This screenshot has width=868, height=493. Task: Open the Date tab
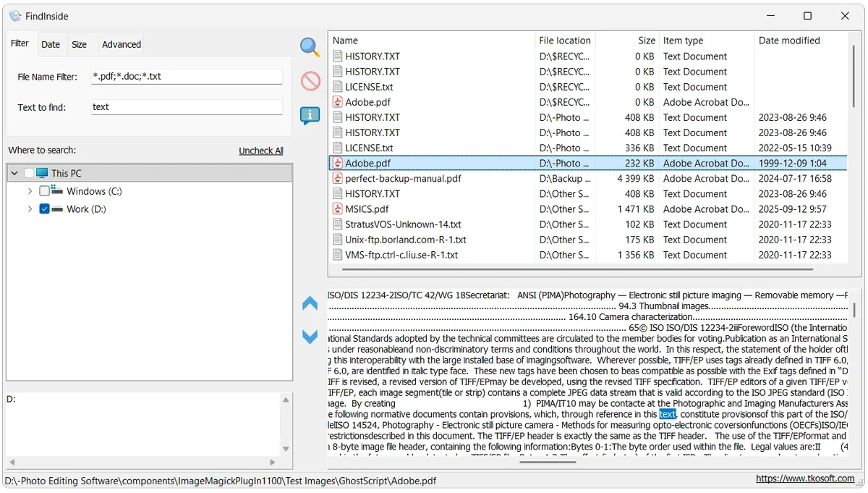pos(51,44)
